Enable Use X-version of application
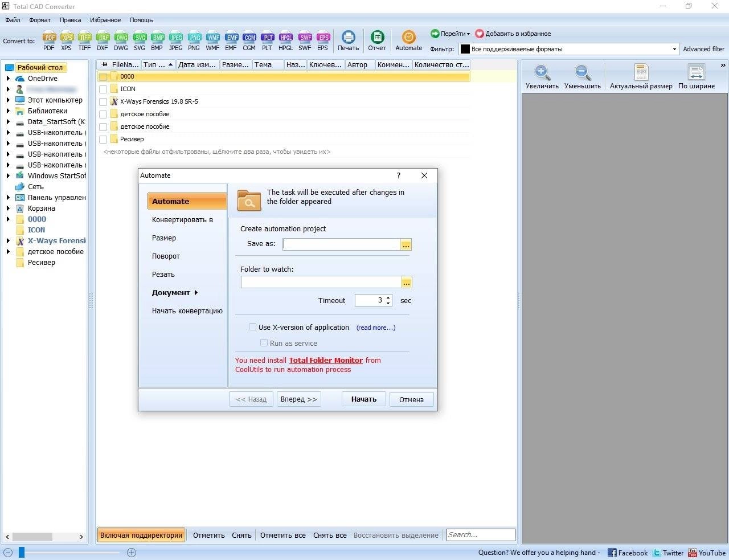 (252, 327)
